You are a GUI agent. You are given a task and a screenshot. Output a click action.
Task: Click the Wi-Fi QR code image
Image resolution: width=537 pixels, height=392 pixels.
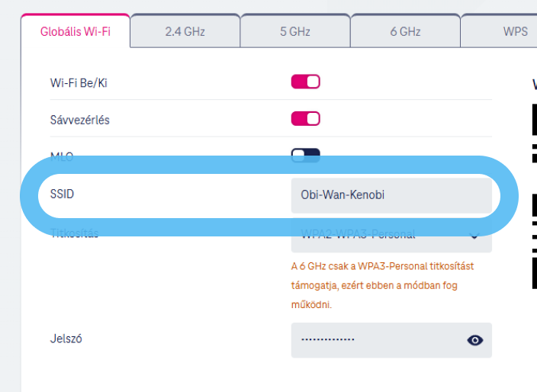(533, 198)
